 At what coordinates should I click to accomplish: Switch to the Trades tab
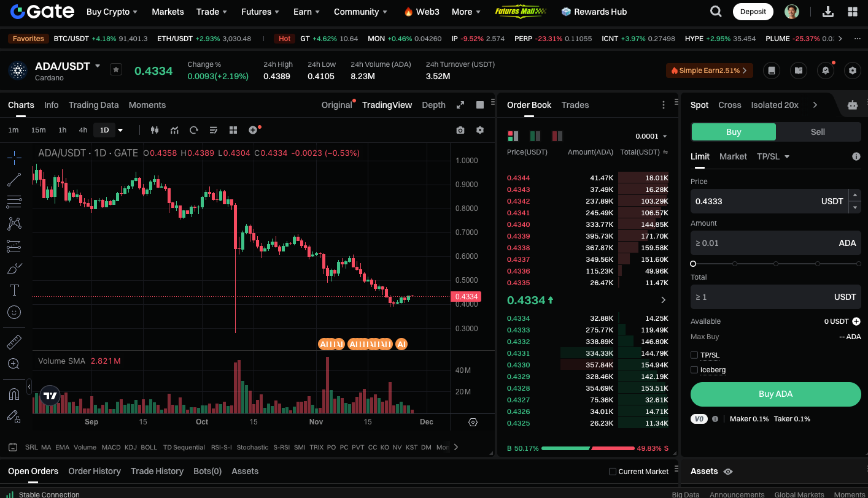(575, 105)
